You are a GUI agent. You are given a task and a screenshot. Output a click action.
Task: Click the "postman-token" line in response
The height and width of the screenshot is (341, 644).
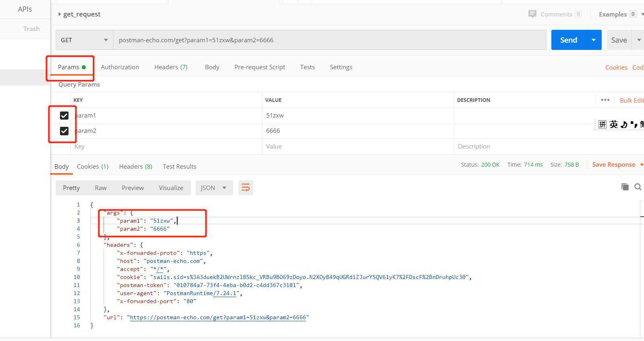tap(209, 285)
